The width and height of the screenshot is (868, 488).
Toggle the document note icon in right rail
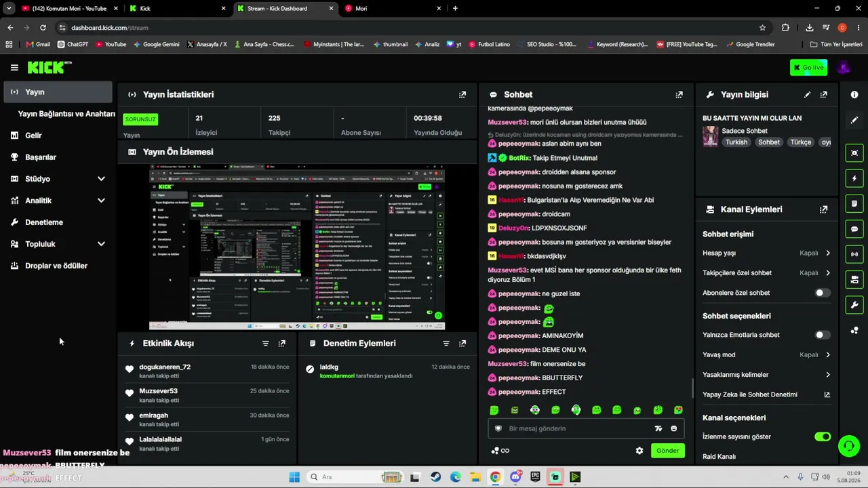click(x=854, y=203)
